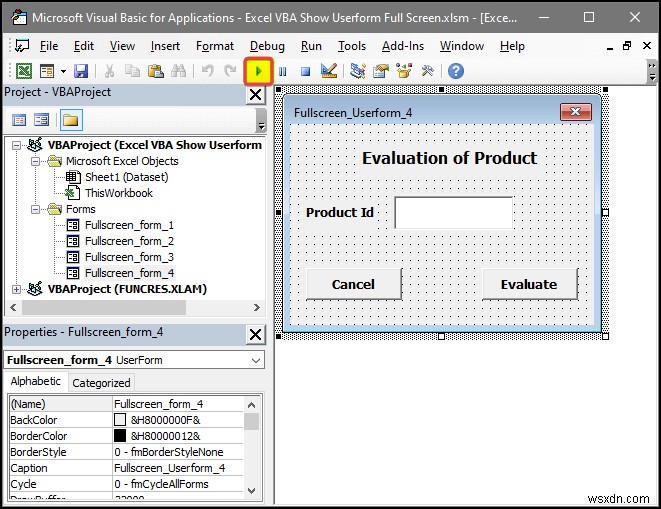This screenshot has height=509, width=661.
Task: Open the Tools menu
Action: coord(352,46)
